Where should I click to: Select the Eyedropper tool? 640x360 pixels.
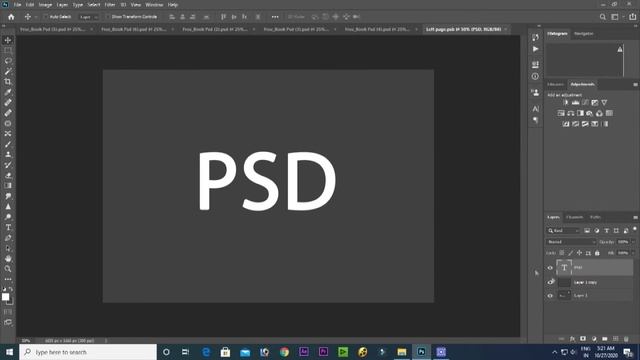[x=8, y=92]
